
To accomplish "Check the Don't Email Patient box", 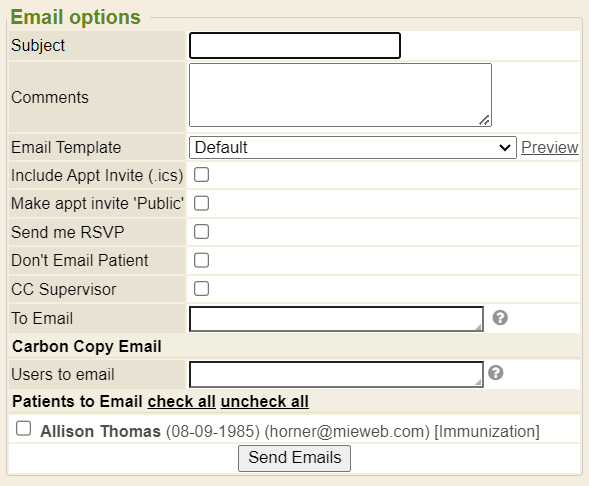I will 201,260.
